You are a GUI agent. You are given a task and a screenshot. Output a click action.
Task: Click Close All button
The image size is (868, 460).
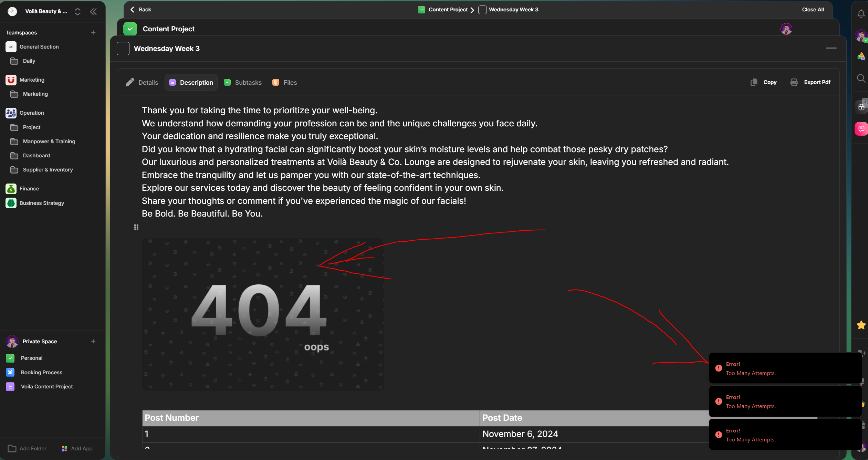(x=813, y=10)
